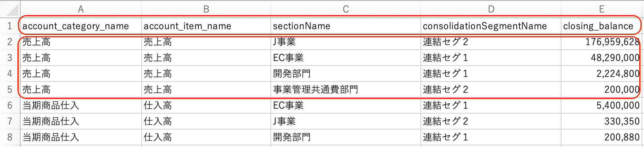Select cell with value 176,959,628
The width and height of the screenshot is (644, 147).
coord(602,42)
